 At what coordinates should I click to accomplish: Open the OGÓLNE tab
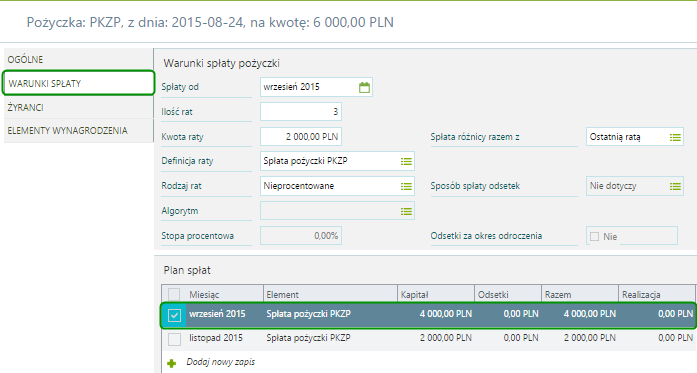(x=78, y=60)
